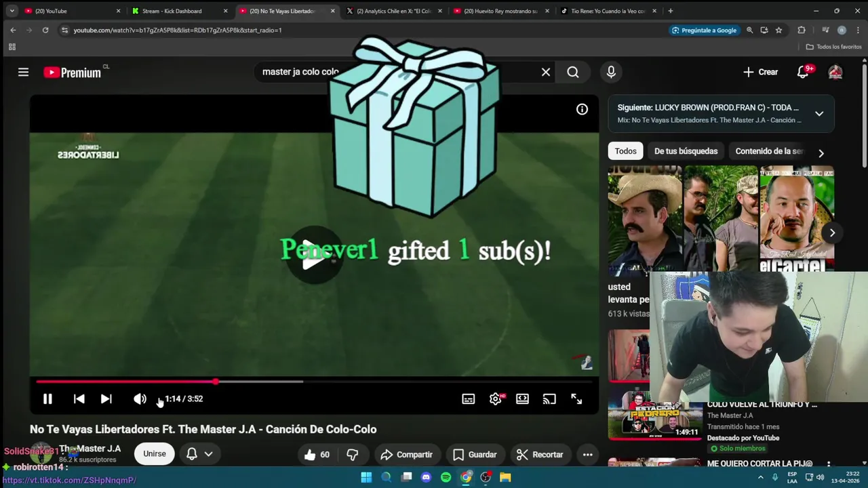Image resolution: width=868 pixels, height=488 pixels.
Task: Dislike the video
Action: click(353, 454)
